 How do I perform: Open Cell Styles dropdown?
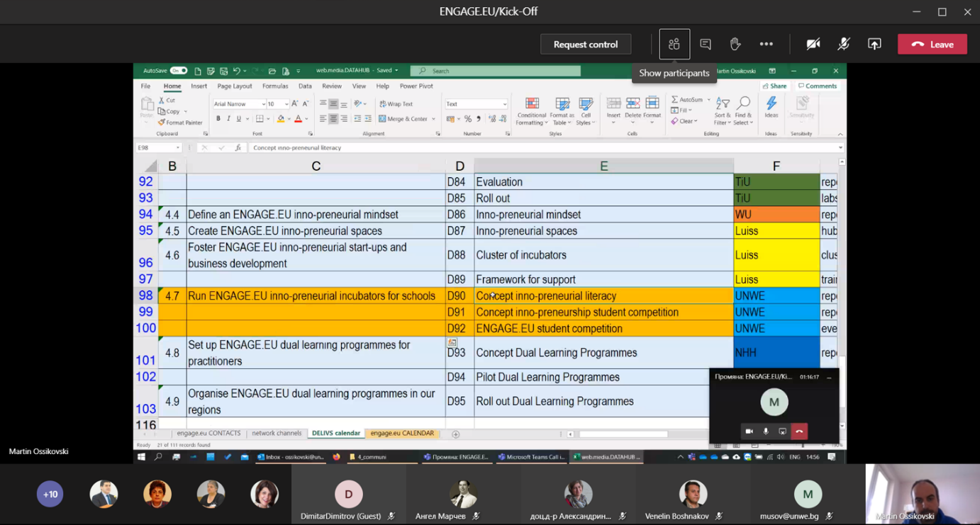[586, 111]
